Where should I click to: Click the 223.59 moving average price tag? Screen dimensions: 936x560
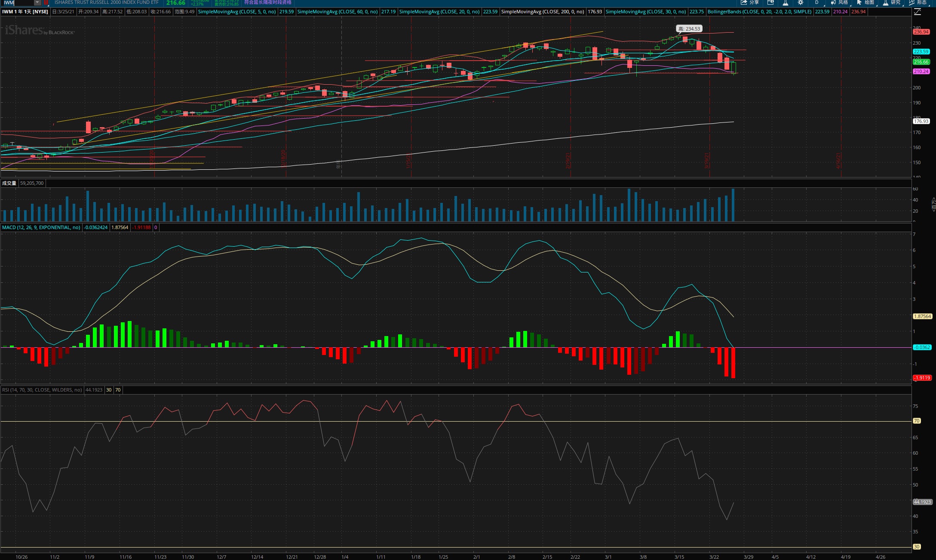coord(921,52)
